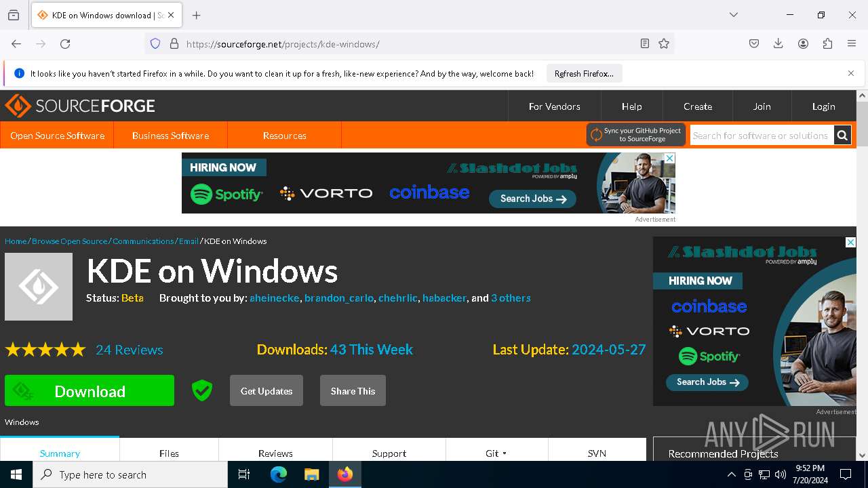Click the Communications breadcrumb
This screenshot has width=868, height=488.
pos(143,241)
